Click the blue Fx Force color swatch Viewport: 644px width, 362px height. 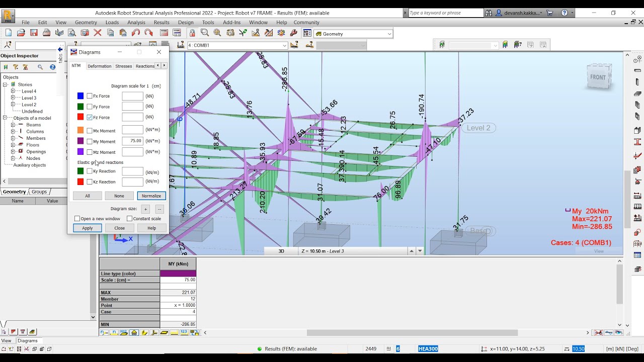click(80, 96)
